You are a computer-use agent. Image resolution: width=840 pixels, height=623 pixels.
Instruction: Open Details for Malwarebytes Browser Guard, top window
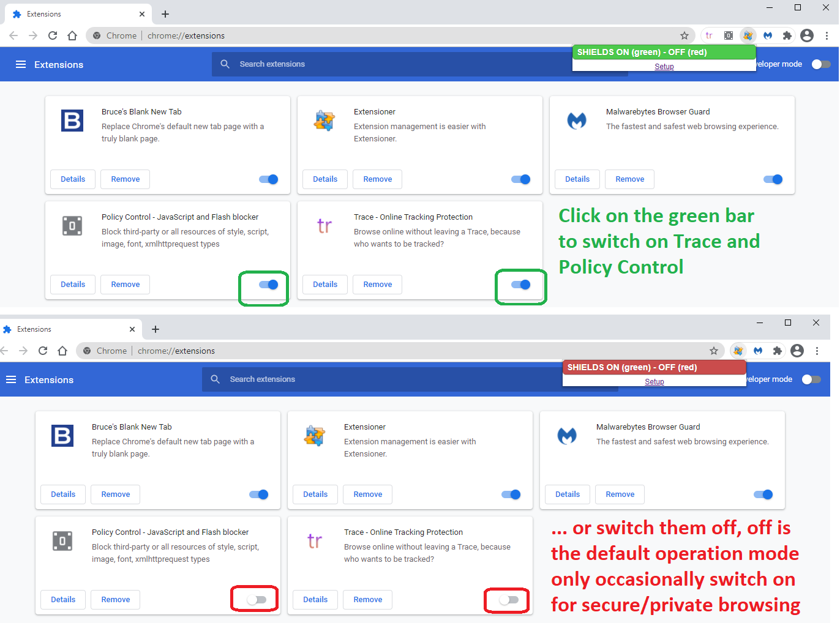[577, 179]
